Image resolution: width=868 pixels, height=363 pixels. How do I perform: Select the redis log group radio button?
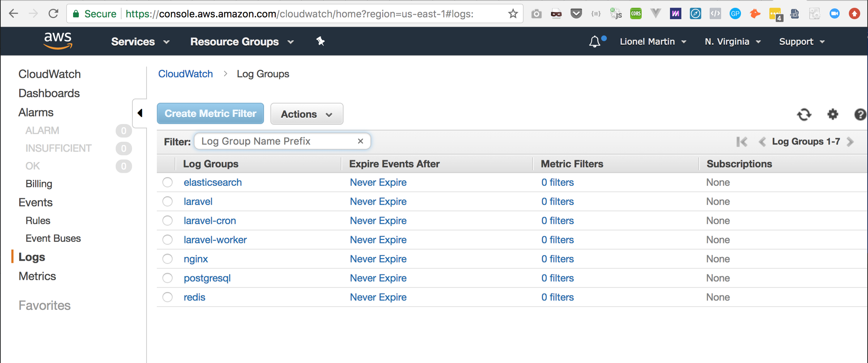point(167,297)
